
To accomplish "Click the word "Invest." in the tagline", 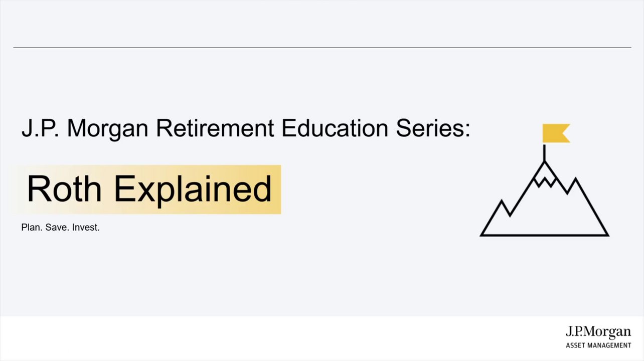I will [x=86, y=227].
